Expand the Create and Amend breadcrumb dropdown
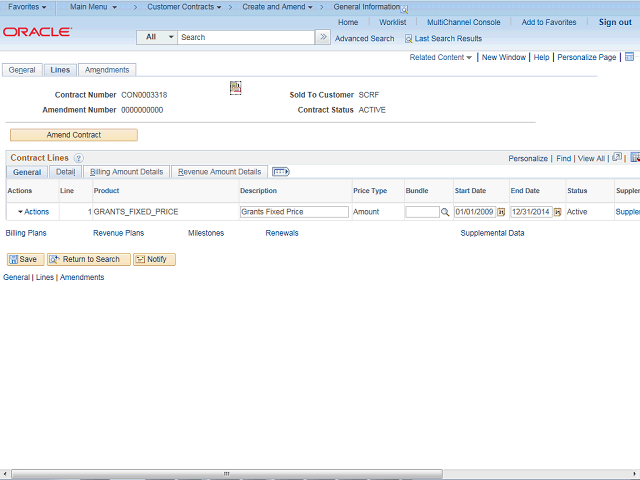Screen dimensions: 640x480 [277, 7]
